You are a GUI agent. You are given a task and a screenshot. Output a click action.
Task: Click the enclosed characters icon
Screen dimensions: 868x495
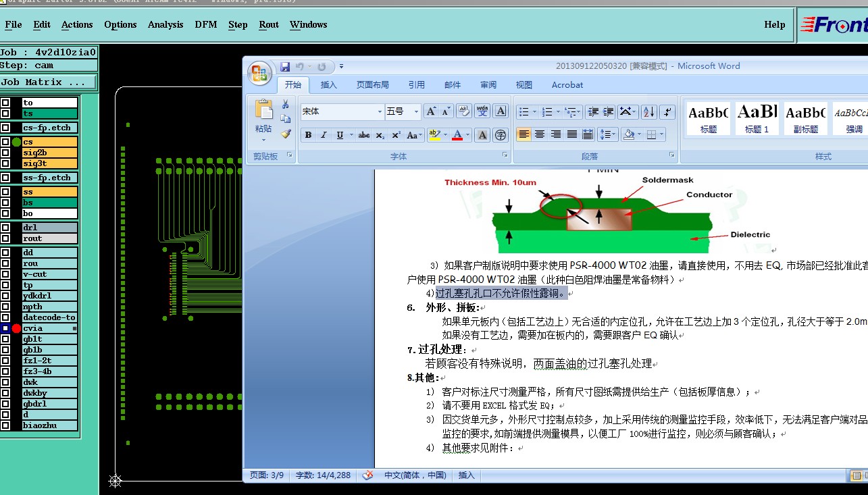(x=501, y=135)
